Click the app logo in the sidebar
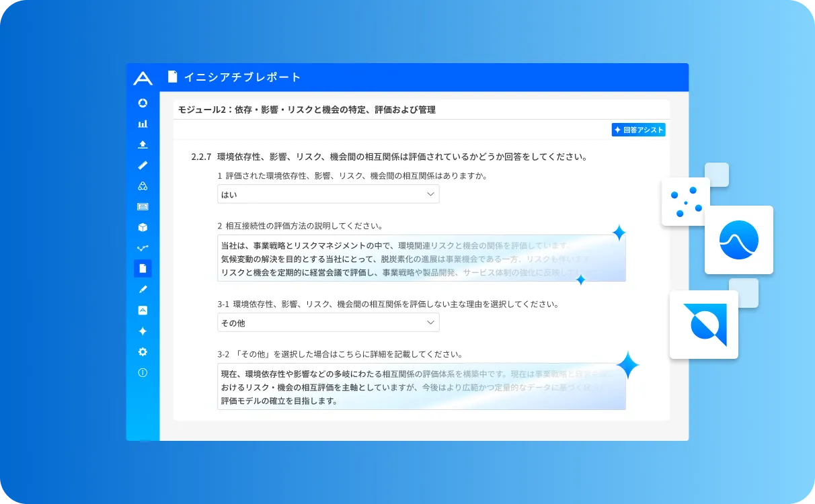This screenshot has width=815, height=504. [143, 78]
